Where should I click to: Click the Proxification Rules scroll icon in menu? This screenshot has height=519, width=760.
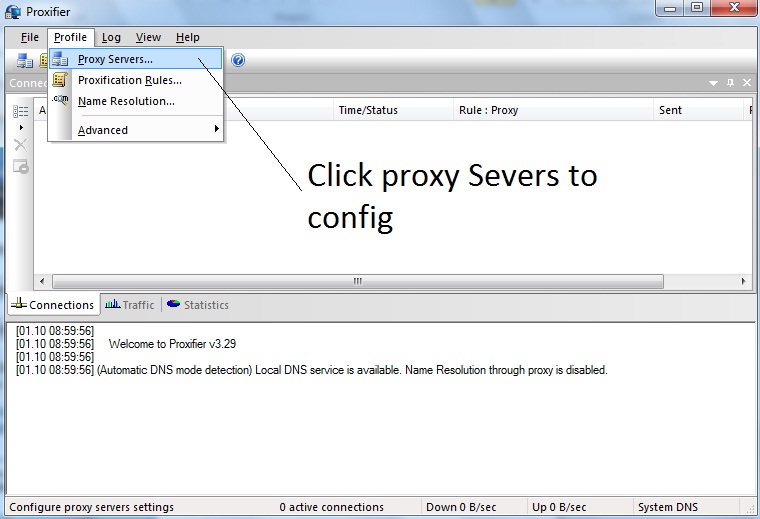(x=60, y=79)
